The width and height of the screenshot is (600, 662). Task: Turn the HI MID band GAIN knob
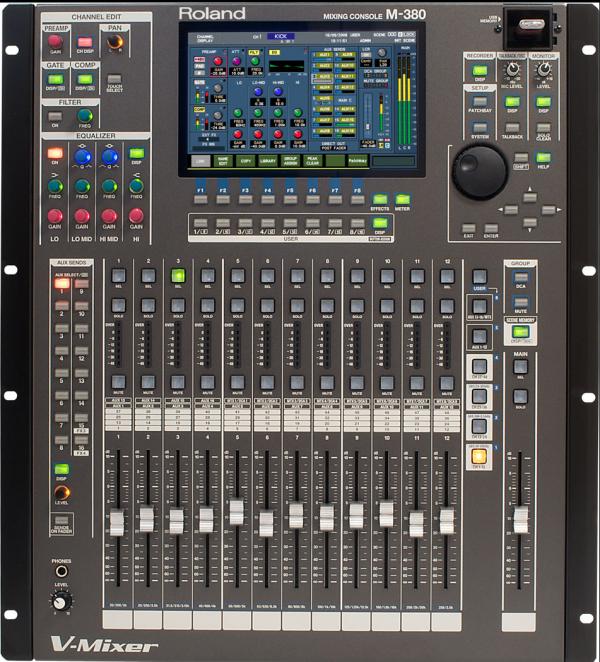click(109, 216)
